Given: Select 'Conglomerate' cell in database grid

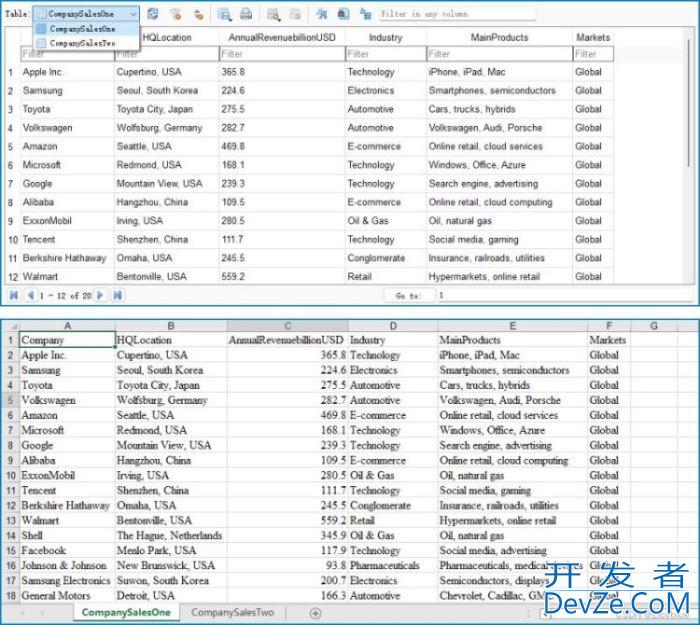Looking at the screenshot, I should [385, 258].
